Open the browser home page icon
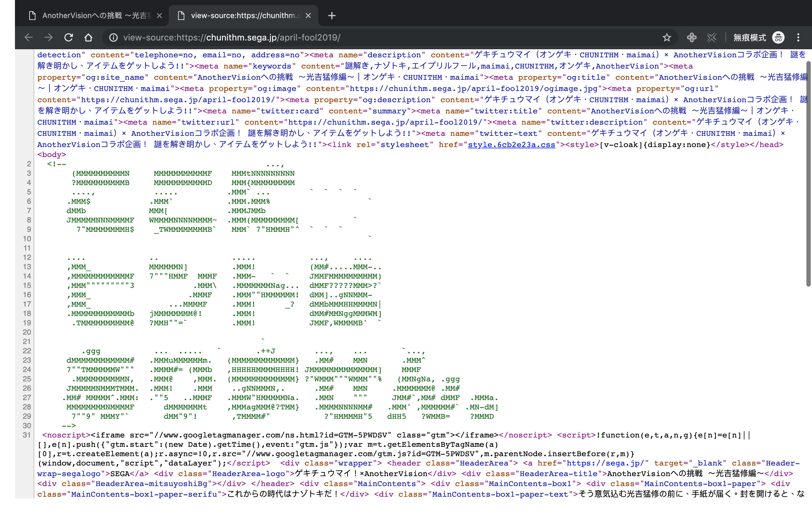Screen dimensions: 812x516 tap(88, 37)
